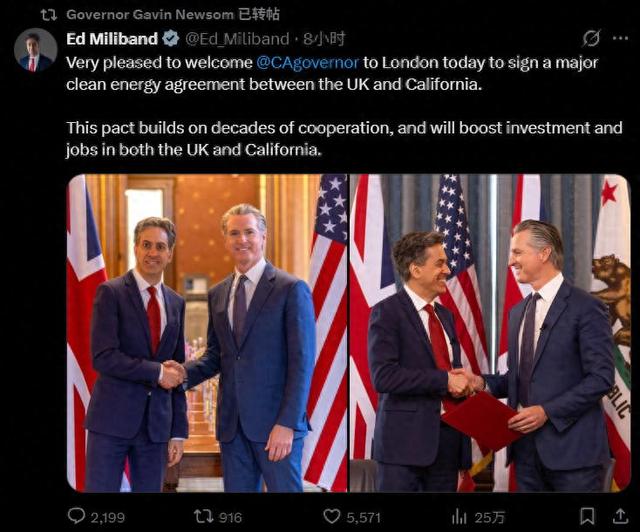This screenshot has width=640, height=532.
Task: Open the right photo with red folder
Action: [491, 333]
